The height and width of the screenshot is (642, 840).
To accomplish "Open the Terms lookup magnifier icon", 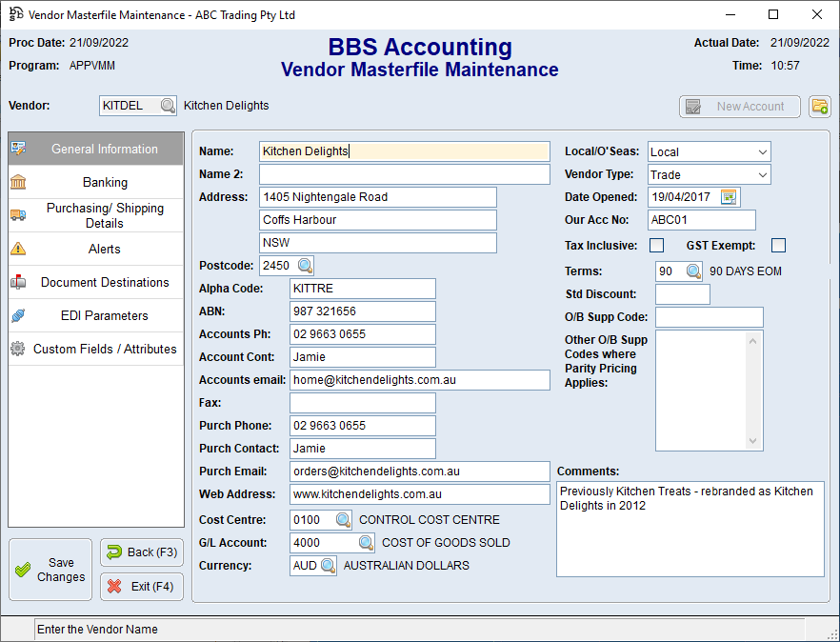I will point(692,271).
